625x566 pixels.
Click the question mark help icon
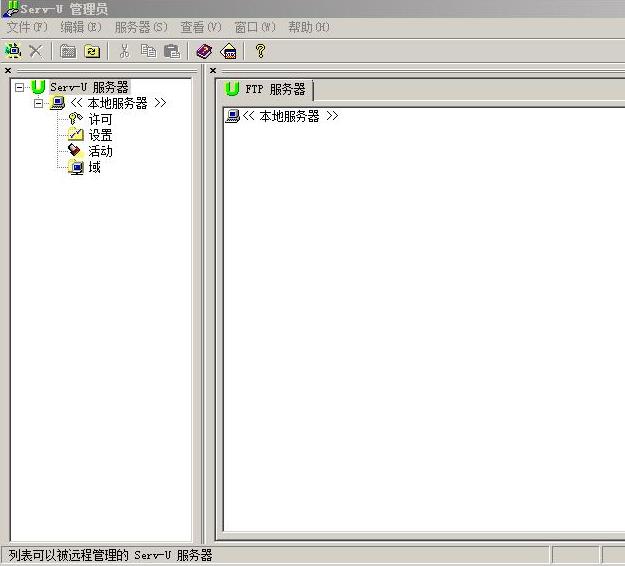260,51
